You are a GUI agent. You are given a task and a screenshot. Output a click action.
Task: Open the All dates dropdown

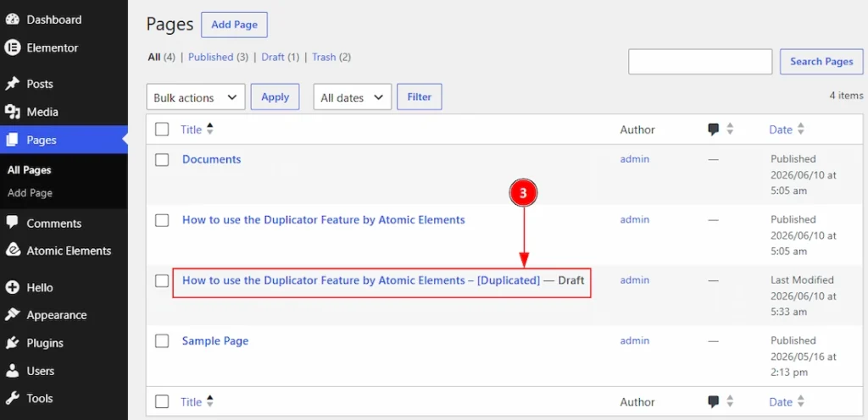pos(353,97)
